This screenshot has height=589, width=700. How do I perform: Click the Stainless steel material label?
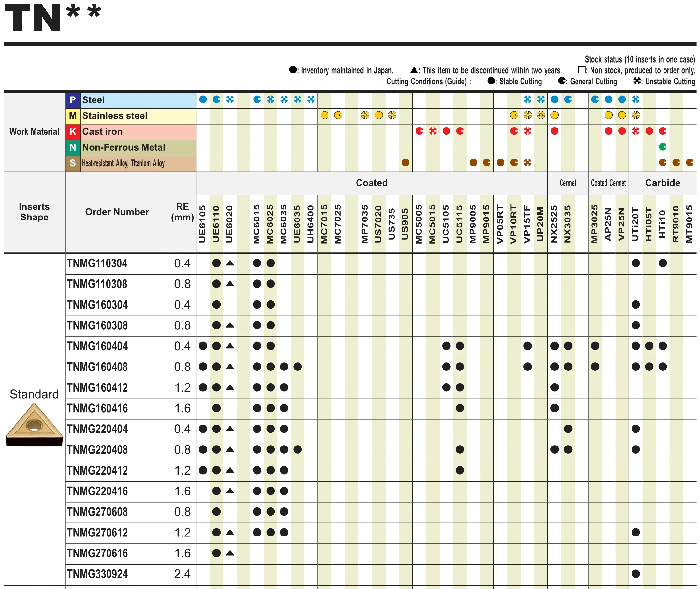(x=115, y=115)
